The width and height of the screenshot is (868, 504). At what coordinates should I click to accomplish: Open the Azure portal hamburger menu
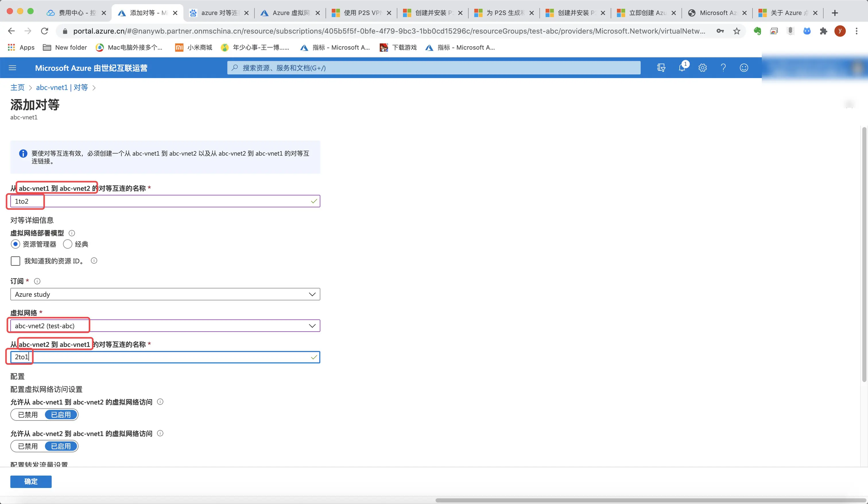(12, 68)
